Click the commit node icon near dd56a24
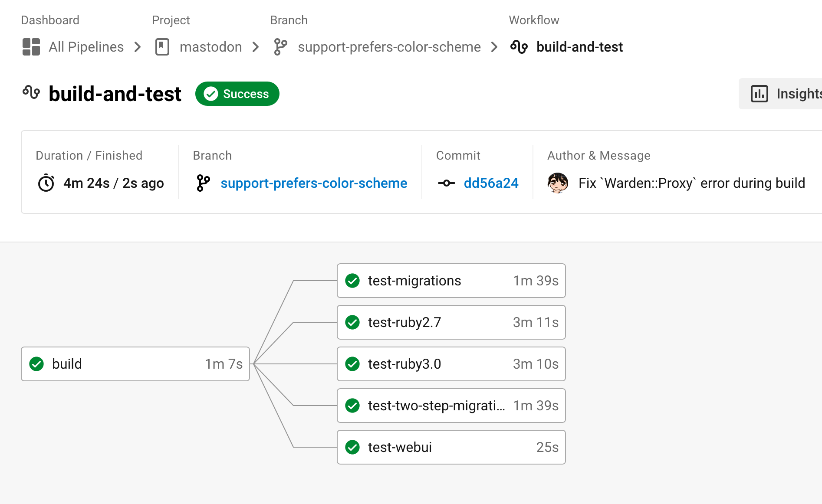Image resolution: width=822 pixels, height=504 pixels. [x=446, y=183]
